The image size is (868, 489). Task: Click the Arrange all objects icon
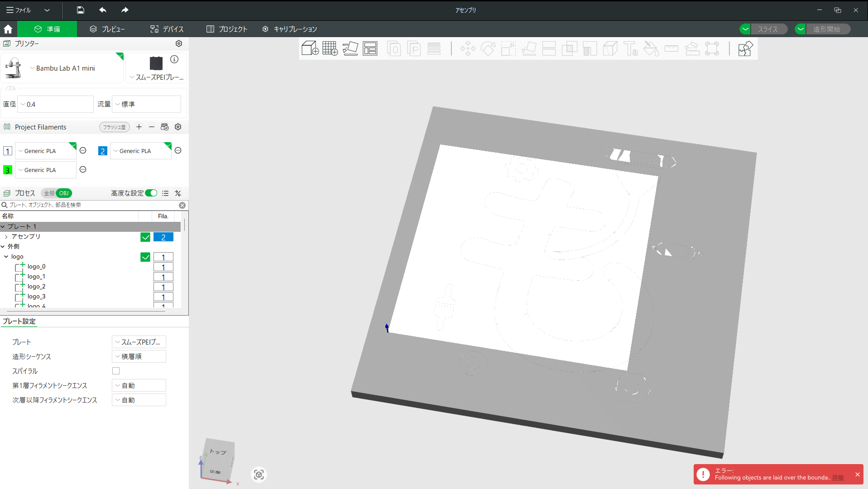pos(370,48)
